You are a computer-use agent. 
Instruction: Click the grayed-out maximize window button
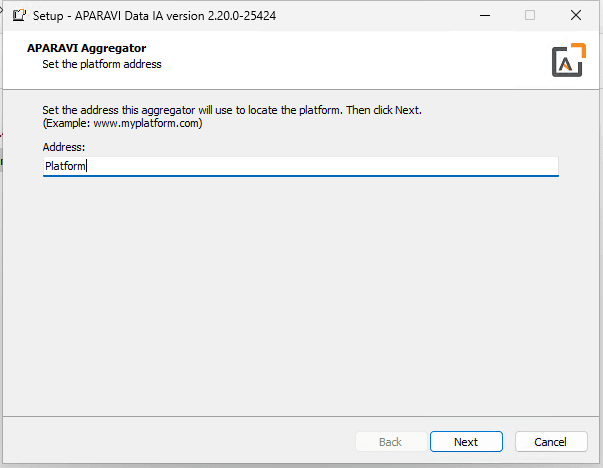[x=530, y=15]
